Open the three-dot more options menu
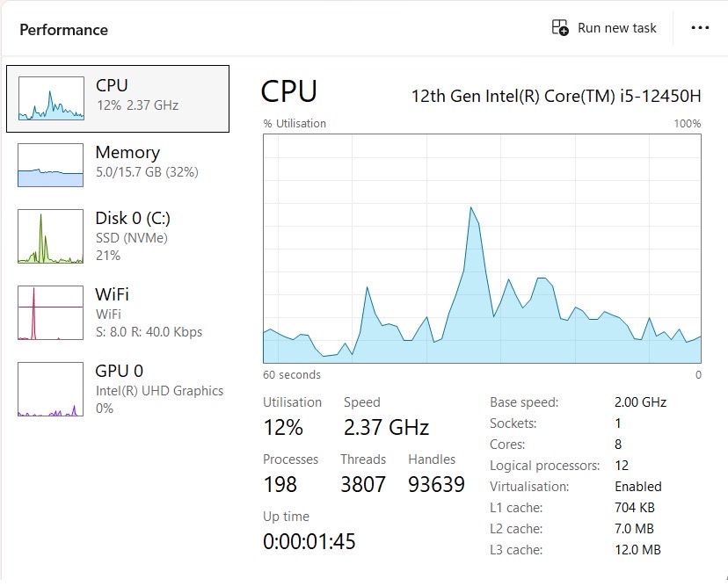This screenshot has width=728, height=586. 700,28
